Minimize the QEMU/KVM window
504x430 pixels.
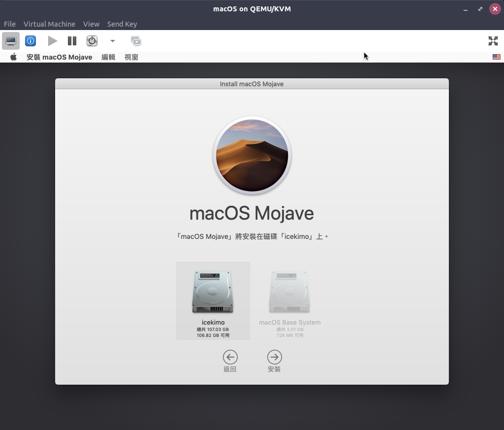tap(466, 9)
